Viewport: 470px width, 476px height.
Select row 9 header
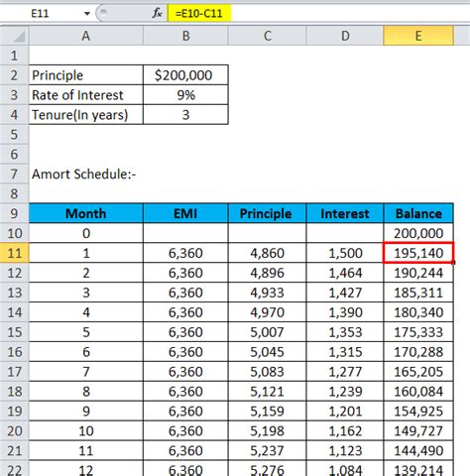[14, 213]
